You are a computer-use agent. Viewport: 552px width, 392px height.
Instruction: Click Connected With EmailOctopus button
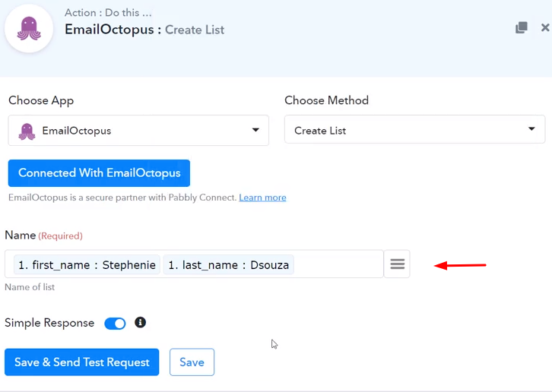pyautogui.click(x=99, y=173)
